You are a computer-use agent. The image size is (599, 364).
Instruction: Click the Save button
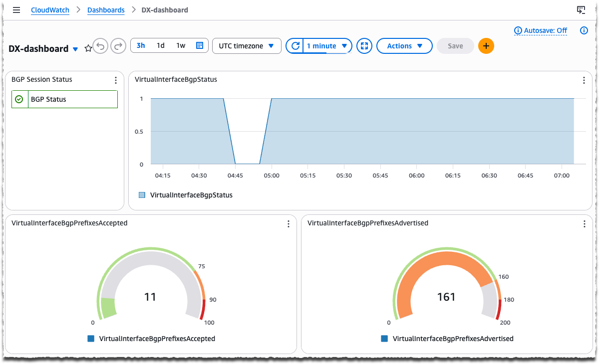tap(455, 45)
